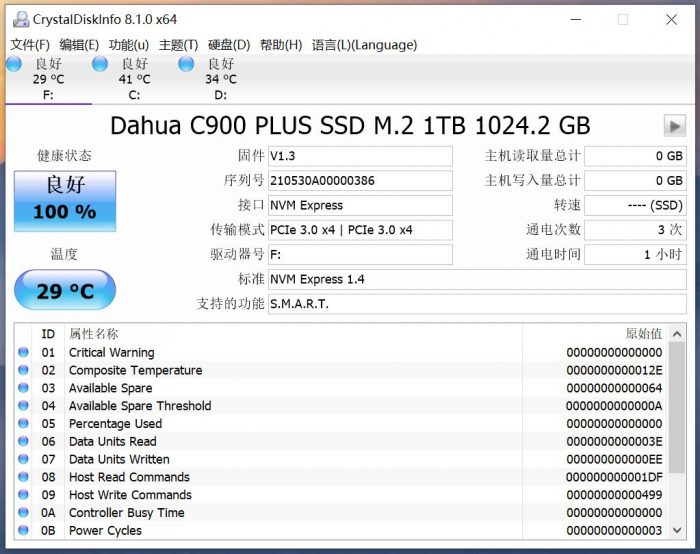
Task: Click the next disk arrow button
Action: [673, 126]
